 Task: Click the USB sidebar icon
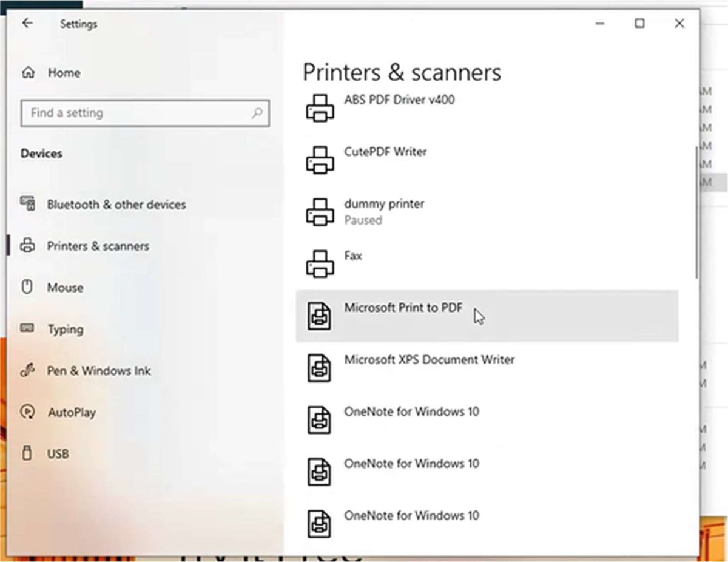[x=27, y=453]
